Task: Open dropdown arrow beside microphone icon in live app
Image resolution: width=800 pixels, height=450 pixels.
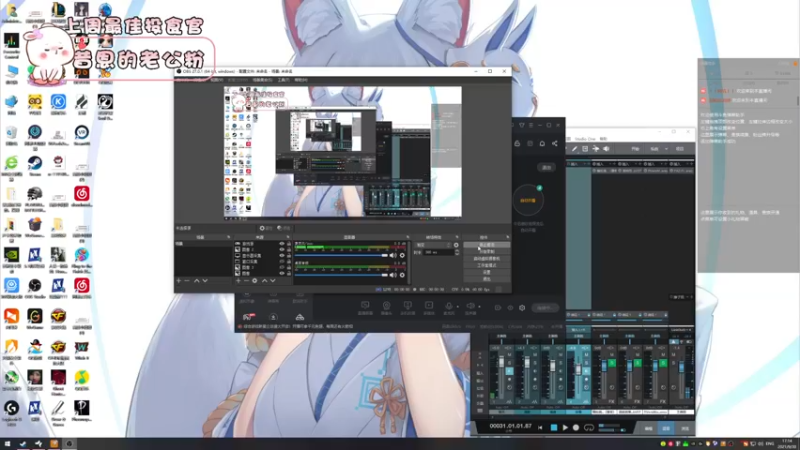Action: [457, 307]
